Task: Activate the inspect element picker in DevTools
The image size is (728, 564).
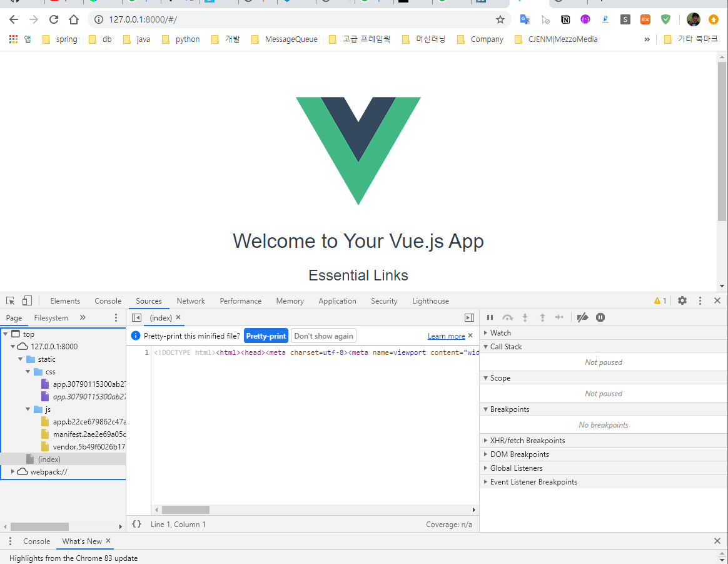Action: [10, 301]
